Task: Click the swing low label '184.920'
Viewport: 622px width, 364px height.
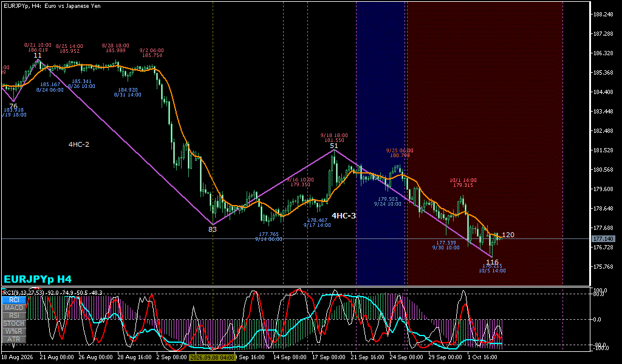Action: [x=128, y=90]
